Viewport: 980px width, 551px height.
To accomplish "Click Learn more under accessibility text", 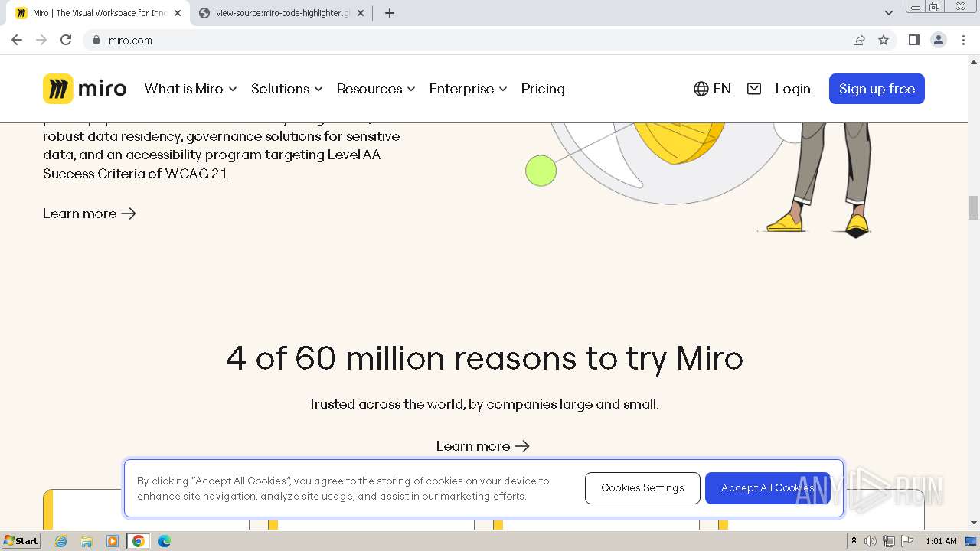I will click(x=90, y=214).
